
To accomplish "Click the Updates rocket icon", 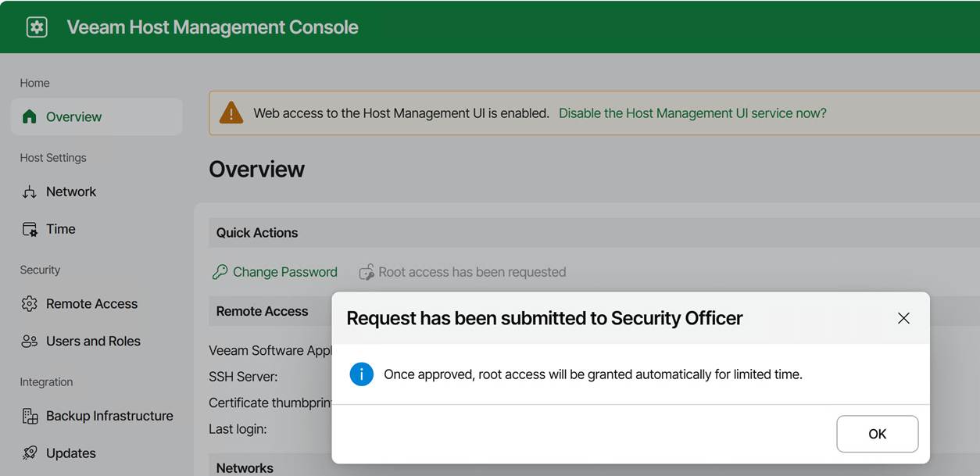I will click(30, 453).
